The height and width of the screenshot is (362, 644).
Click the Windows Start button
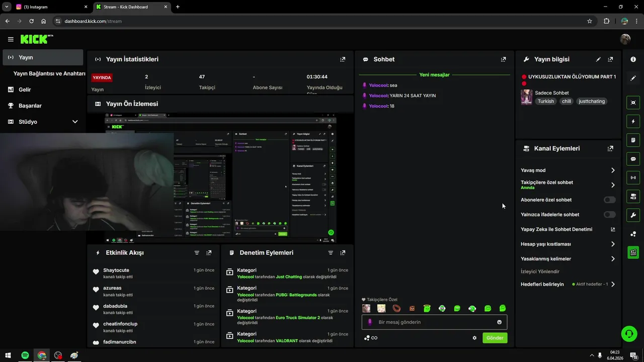(x=8, y=355)
